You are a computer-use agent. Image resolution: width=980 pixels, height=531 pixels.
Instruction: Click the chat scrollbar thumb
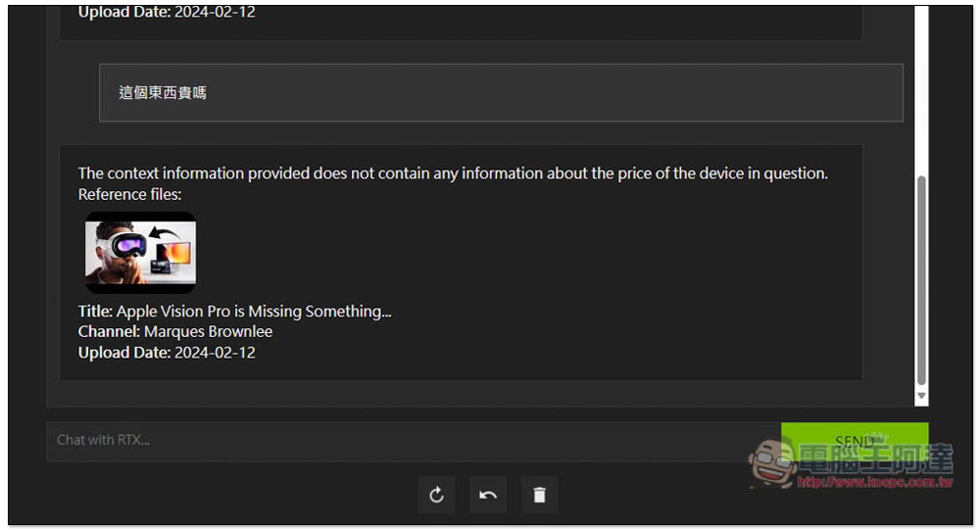click(x=920, y=280)
